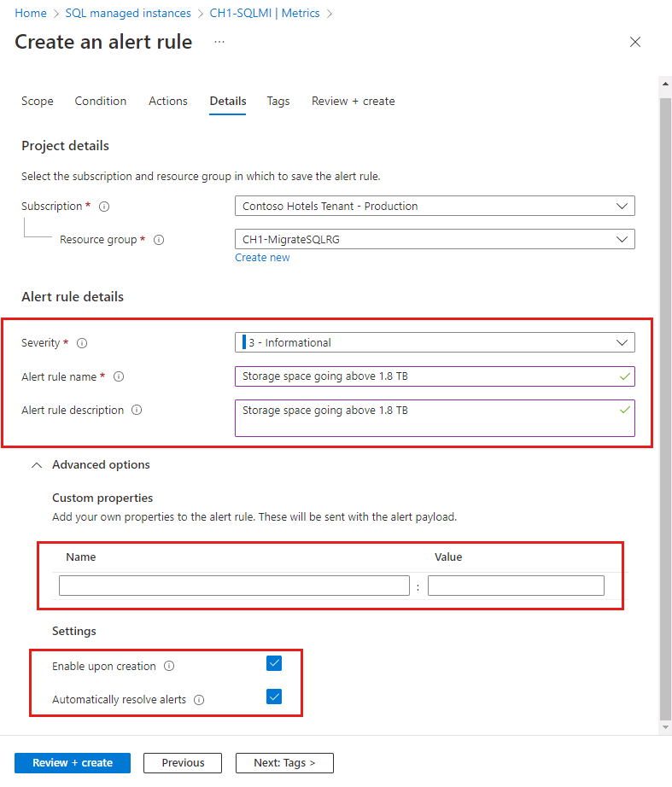
Task: Click the Resource group info icon
Action: click(x=159, y=240)
